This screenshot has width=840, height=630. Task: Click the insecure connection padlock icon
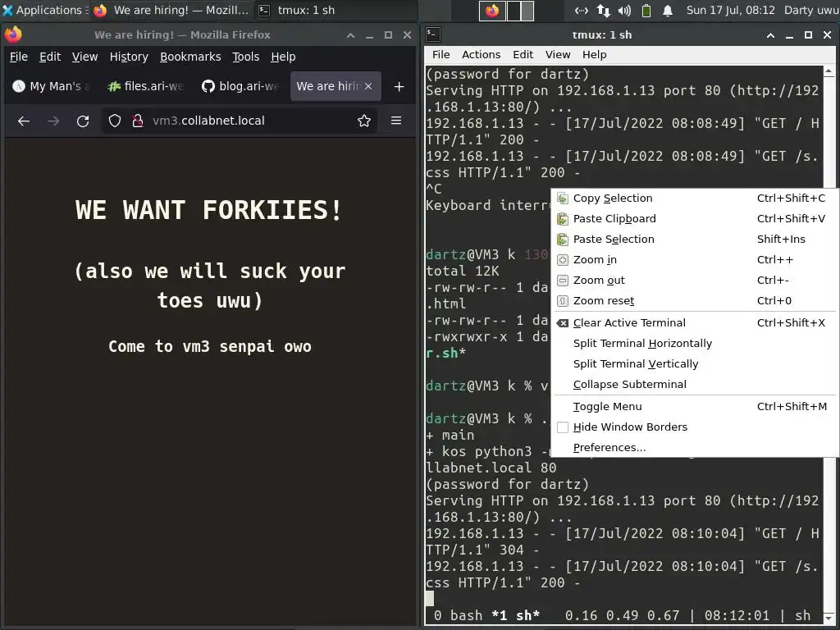[138, 121]
